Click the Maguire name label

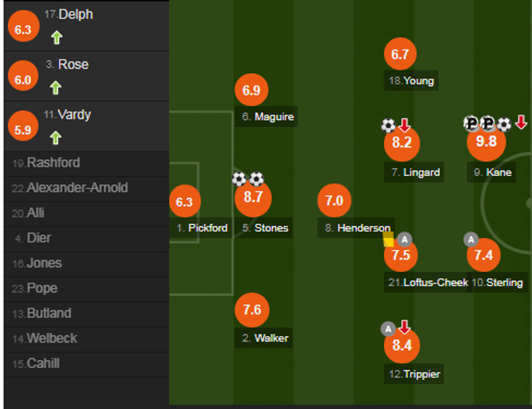[274, 117]
